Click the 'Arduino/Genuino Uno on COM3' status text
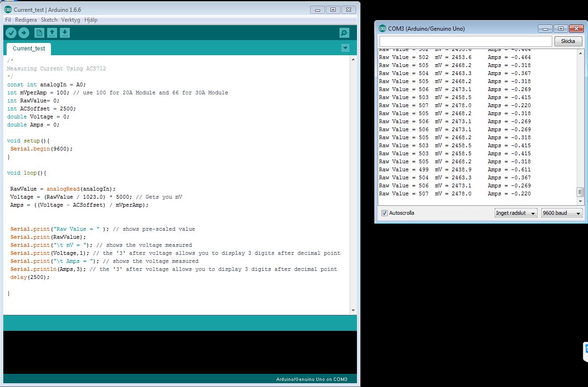The image size is (588, 387). point(312,379)
